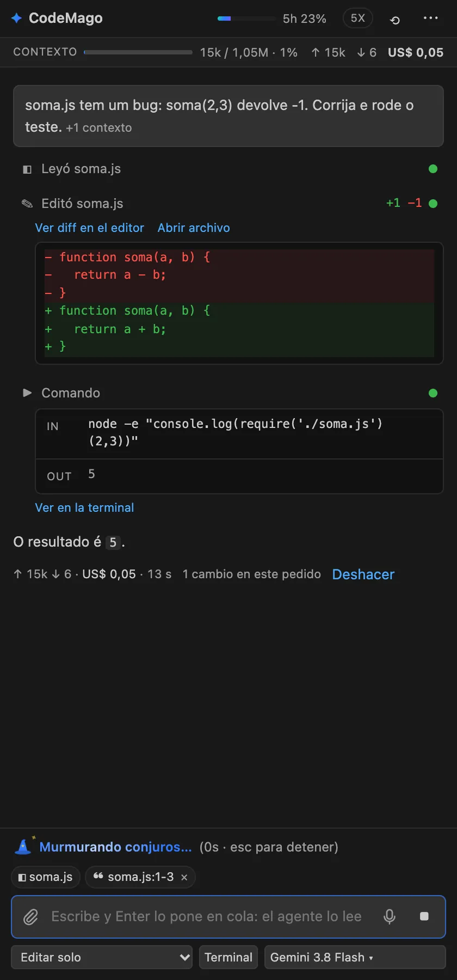Click the paperclip attach icon
Image resolution: width=457 pixels, height=980 pixels.
tap(31, 917)
